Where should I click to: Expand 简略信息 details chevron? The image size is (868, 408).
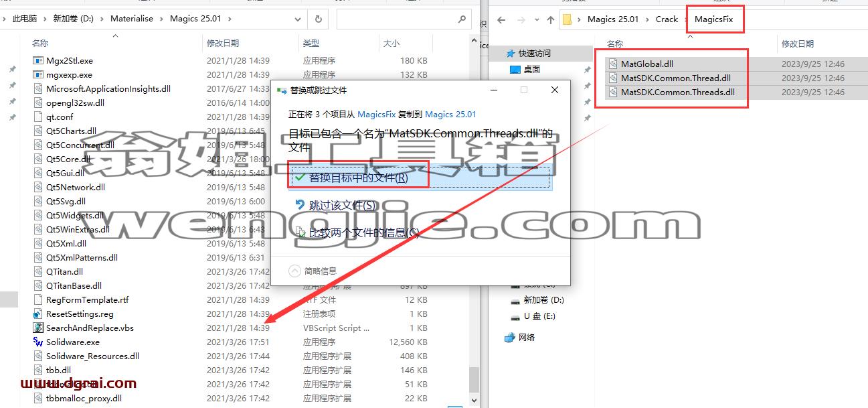click(294, 271)
